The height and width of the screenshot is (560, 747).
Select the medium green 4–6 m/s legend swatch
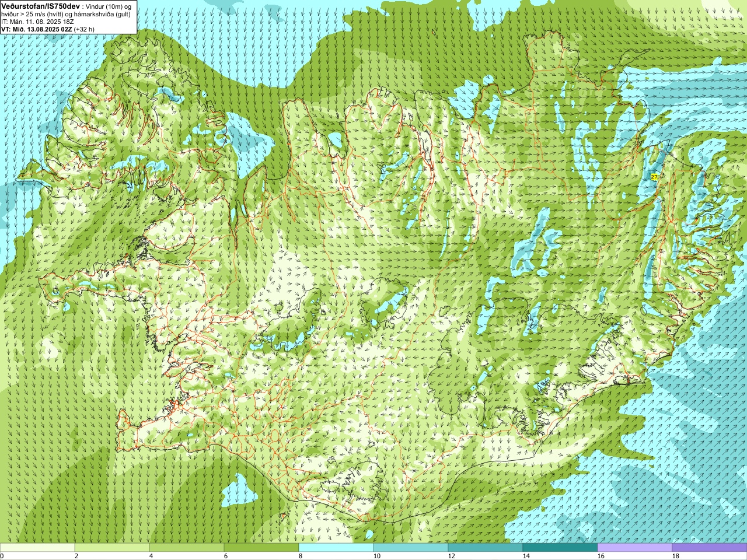tap(187, 548)
